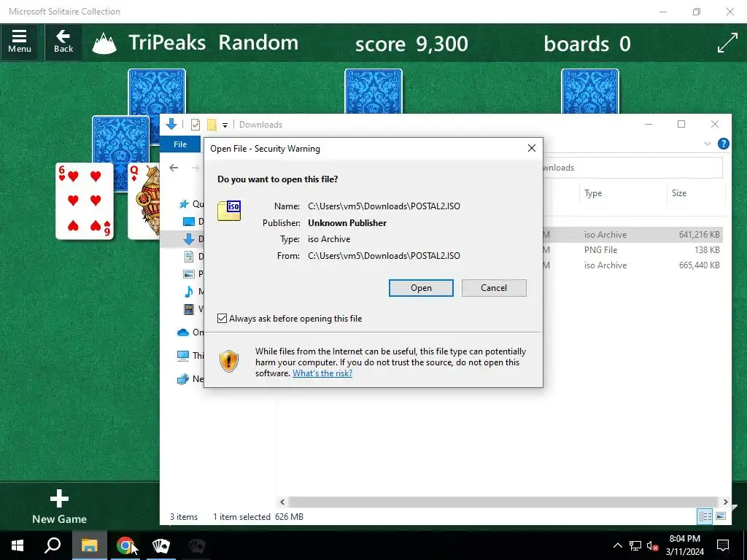Click the New folder icon in title bar
747x560 pixels.
[212, 125]
